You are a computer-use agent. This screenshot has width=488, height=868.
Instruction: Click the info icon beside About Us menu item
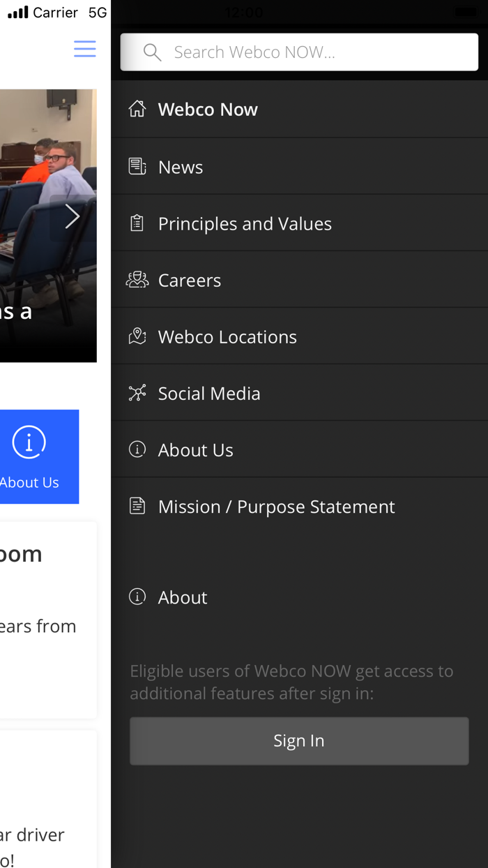137,449
